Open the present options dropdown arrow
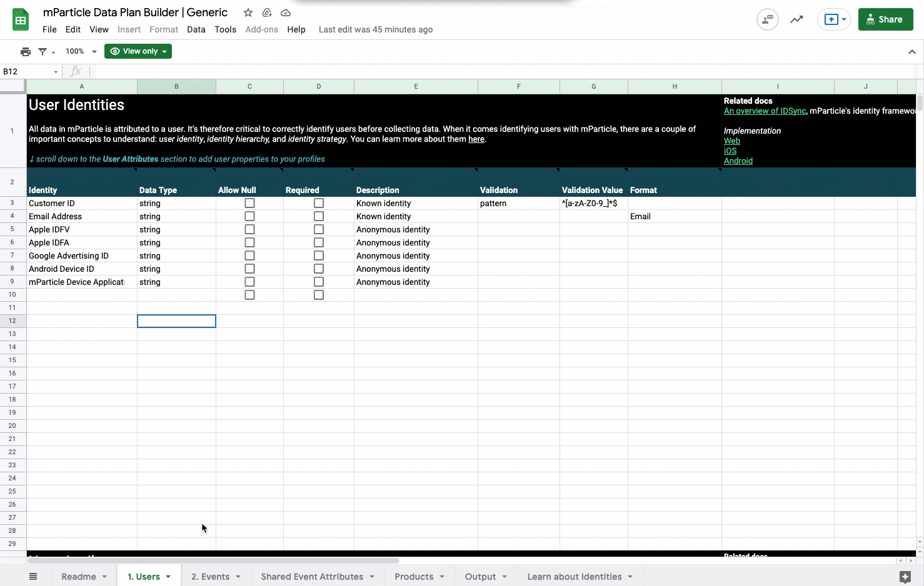 pos(844,19)
